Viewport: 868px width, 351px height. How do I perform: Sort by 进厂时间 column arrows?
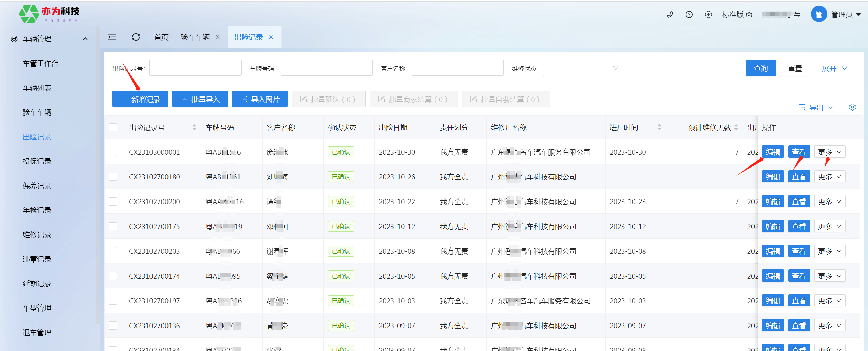659,127
